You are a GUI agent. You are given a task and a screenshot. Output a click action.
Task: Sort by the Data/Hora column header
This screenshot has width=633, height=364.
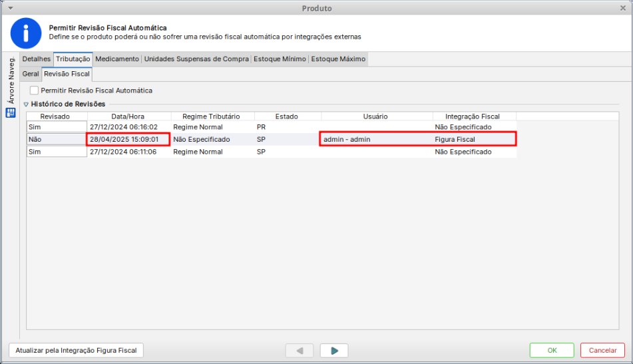(x=127, y=116)
